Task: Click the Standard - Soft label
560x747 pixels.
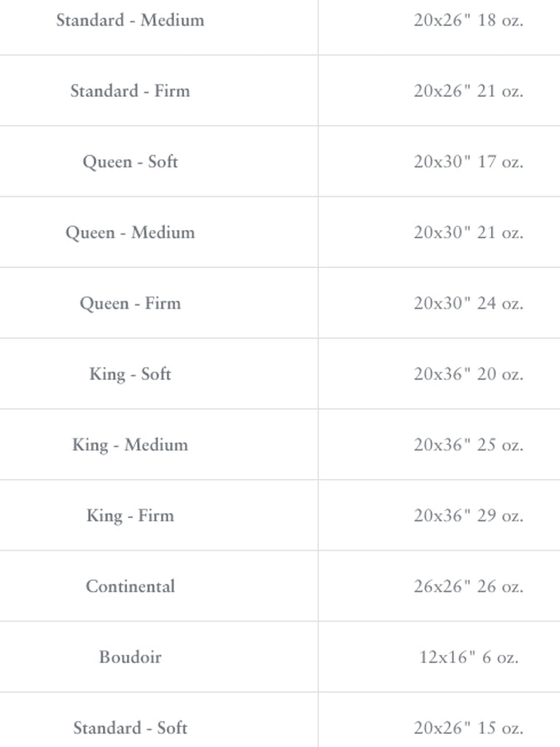Action: [130, 728]
